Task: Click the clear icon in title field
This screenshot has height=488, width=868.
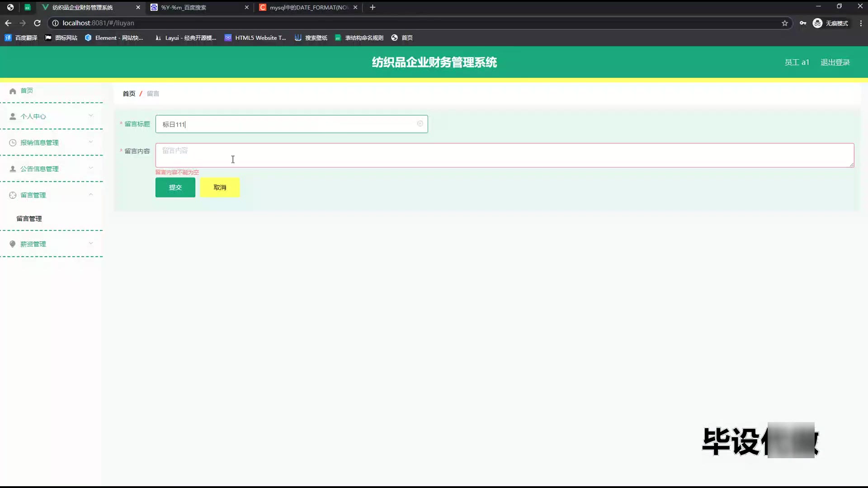Action: point(420,124)
